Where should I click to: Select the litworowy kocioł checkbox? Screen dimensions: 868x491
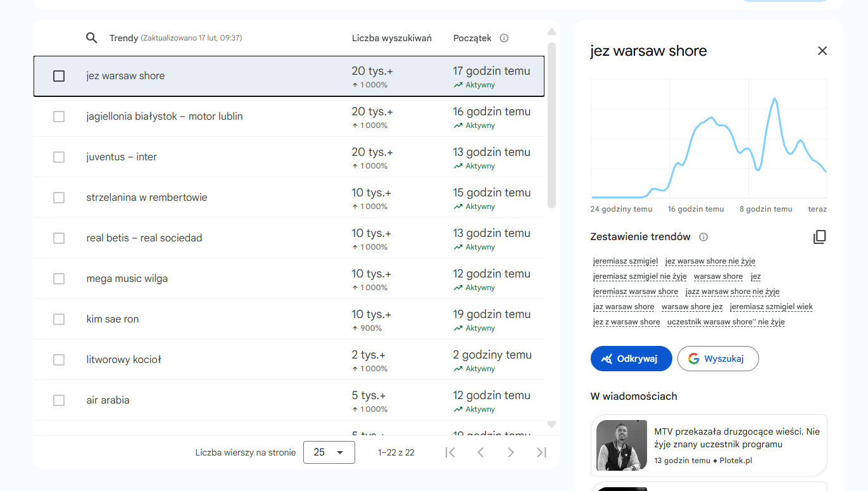pyautogui.click(x=59, y=360)
